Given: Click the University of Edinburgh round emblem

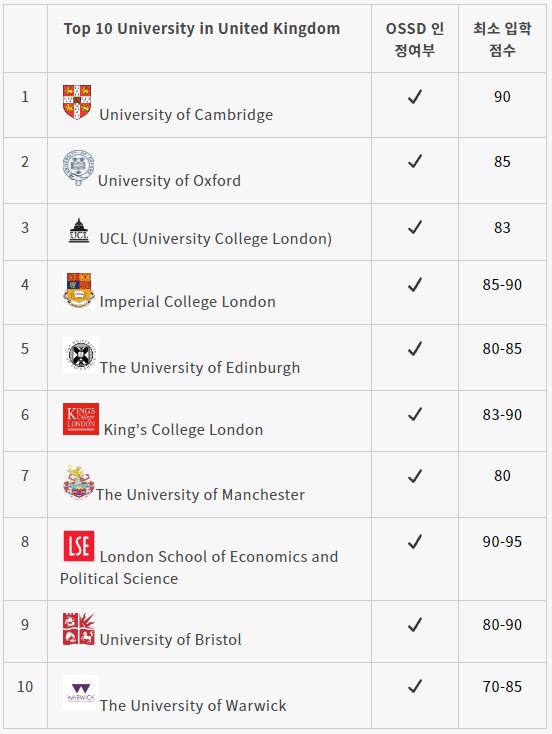Looking at the screenshot, I should point(81,355).
